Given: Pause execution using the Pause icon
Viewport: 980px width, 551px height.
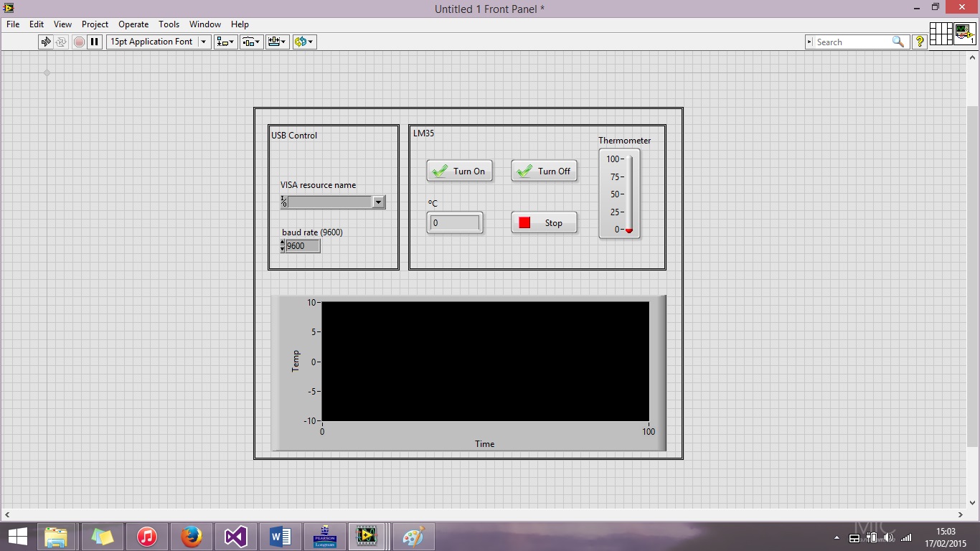Looking at the screenshot, I should [x=95, y=42].
